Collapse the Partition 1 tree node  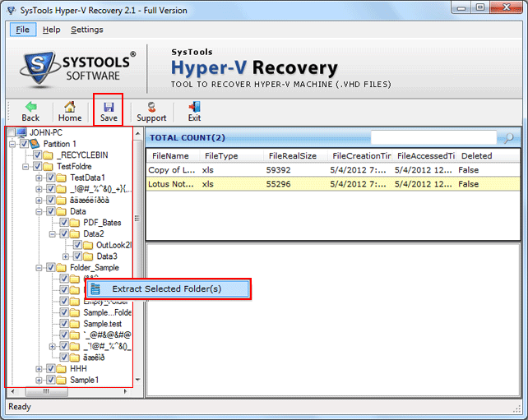12,144
